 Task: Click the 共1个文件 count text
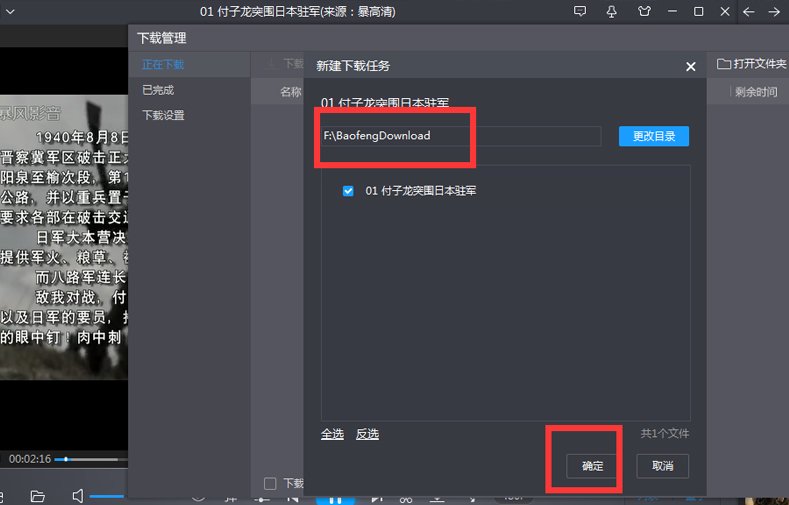665,434
